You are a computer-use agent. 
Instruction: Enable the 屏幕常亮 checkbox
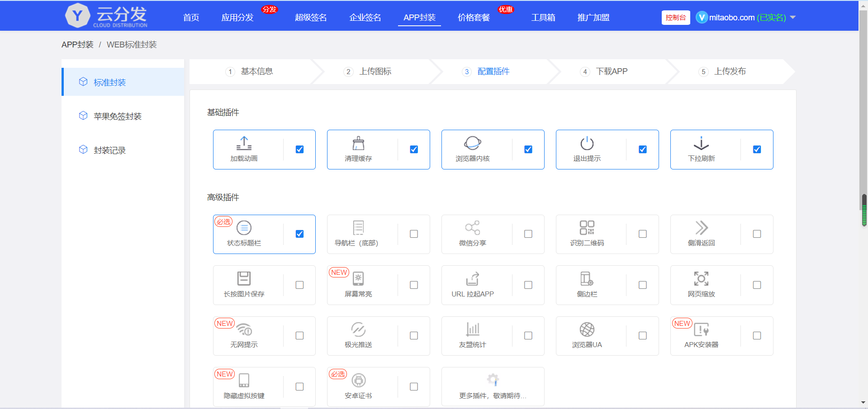413,285
